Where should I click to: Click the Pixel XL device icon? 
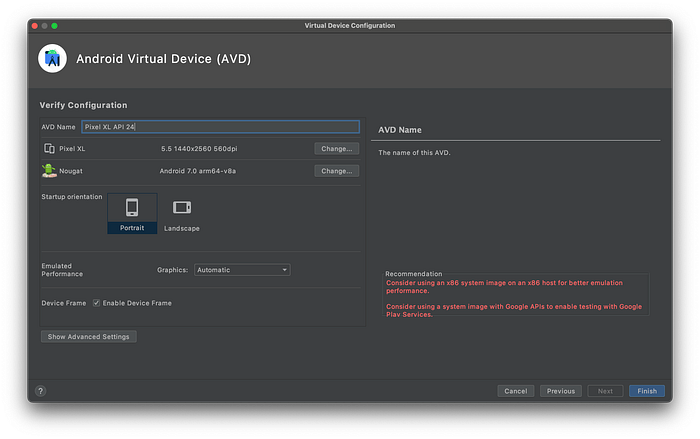49,148
